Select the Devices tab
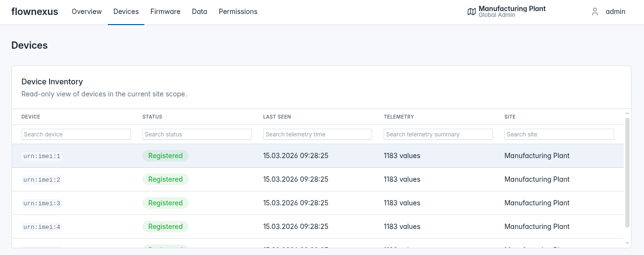Viewport: 644px width, 255px height. [126, 12]
